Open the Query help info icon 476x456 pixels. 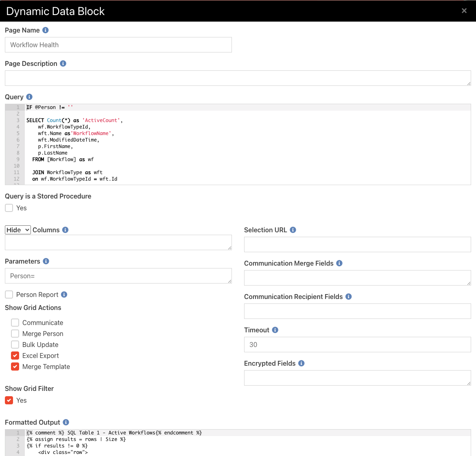point(29,97)
